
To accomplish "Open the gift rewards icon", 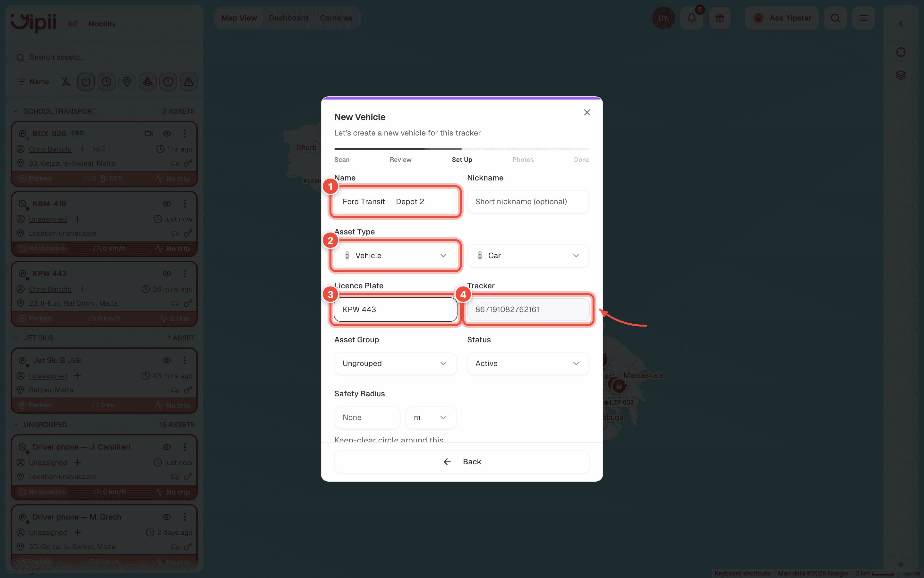I will [x=720, y=18].
